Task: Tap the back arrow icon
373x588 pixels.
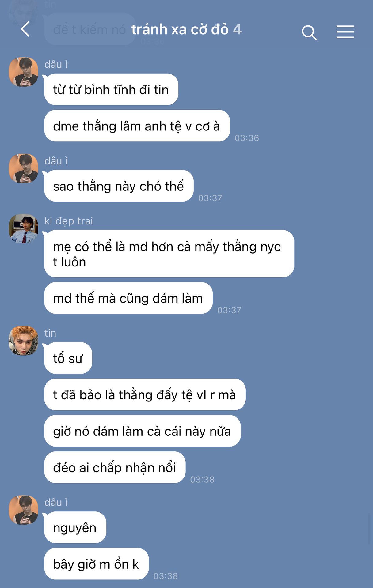Action: [x=25, y=29]
